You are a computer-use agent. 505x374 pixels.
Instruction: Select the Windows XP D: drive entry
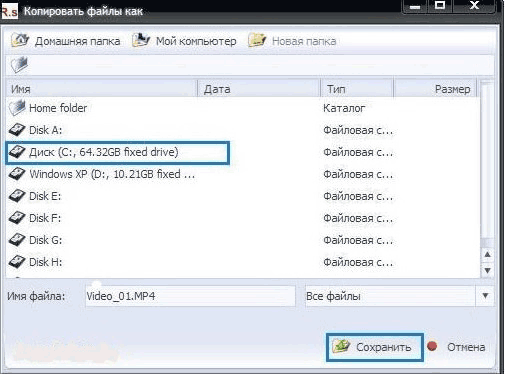pyautogui.click(x=102, y=174)
